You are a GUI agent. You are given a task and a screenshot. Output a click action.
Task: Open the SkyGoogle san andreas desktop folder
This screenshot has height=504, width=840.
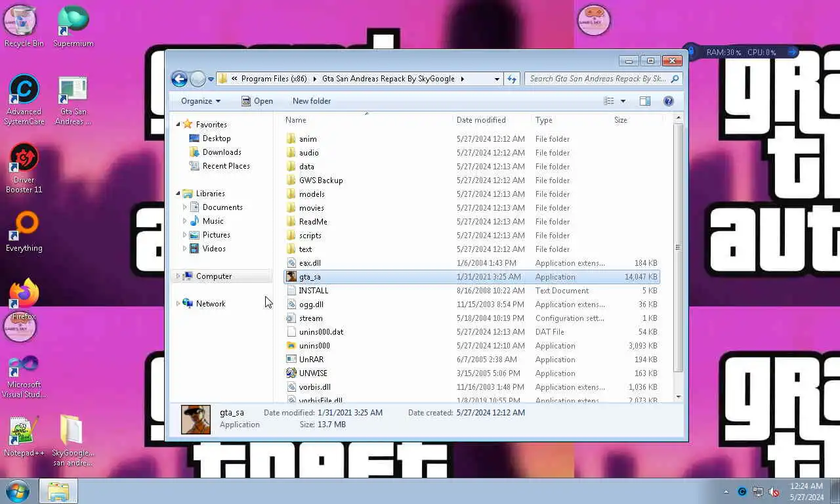click(x=73, y=441)
